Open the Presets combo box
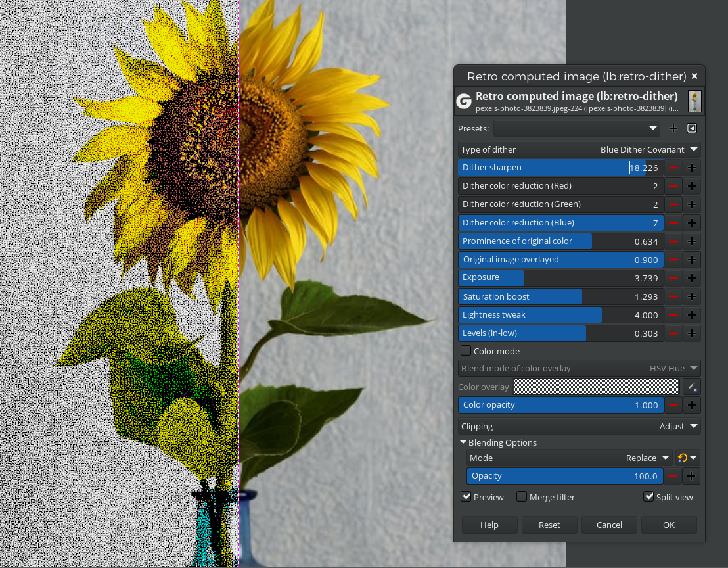728x568 pixels. coord(578,128)
